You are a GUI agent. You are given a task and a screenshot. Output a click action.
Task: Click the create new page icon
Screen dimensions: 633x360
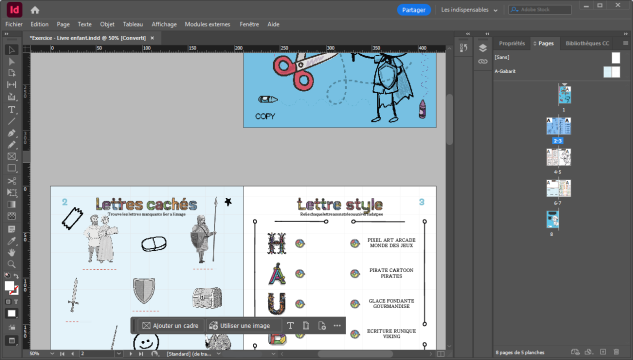click(603, 352)
